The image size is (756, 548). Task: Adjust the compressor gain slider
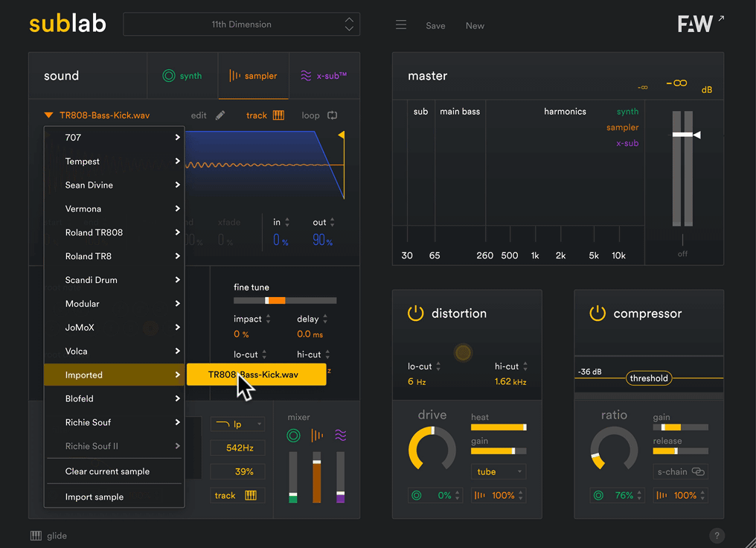680,427
